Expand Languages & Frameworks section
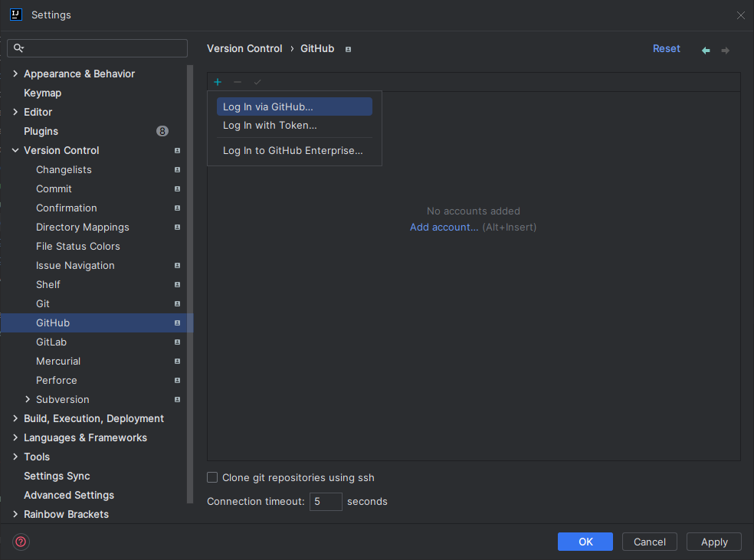Screen dimensions: 754x560 pyautogui.click(x=15, y=437)
